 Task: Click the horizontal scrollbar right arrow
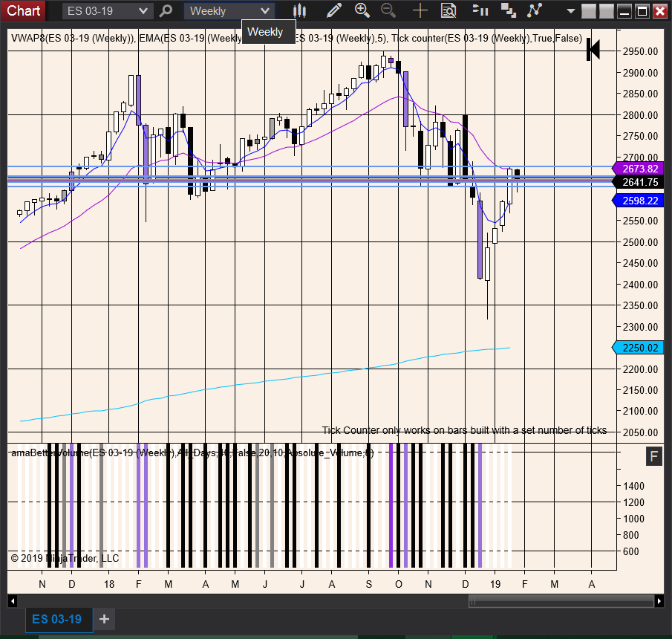click(x=659, y=601)
